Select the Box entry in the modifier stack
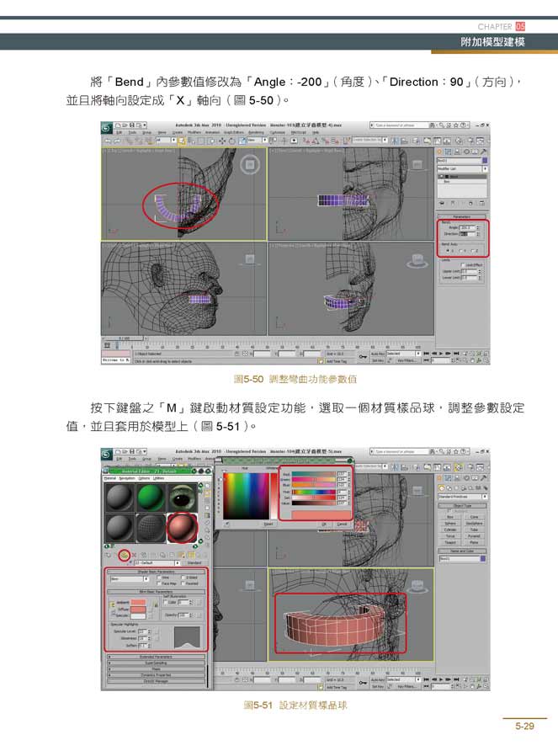 click(x=462, y=182)
